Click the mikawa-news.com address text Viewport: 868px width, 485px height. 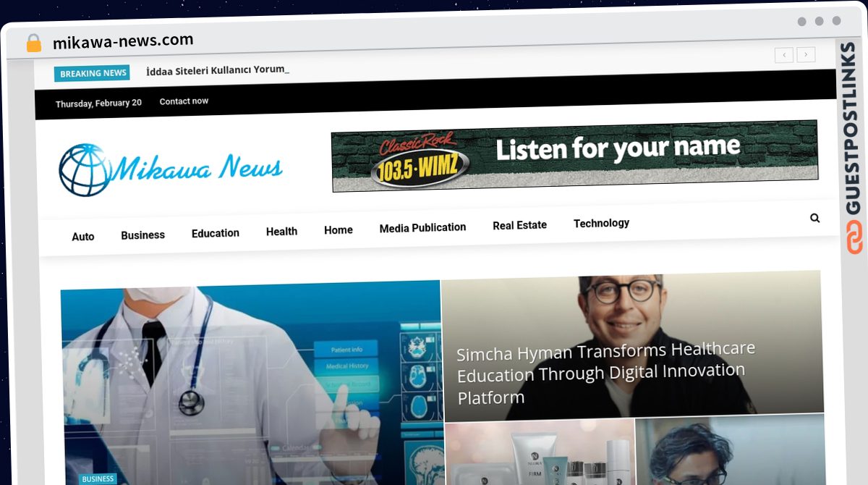[123, 41]
